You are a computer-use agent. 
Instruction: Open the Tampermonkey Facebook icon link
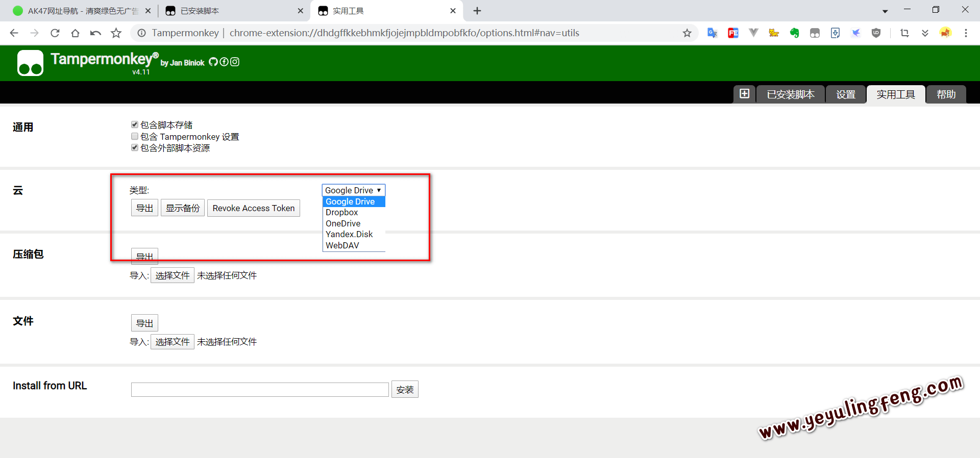coord(224,62)
